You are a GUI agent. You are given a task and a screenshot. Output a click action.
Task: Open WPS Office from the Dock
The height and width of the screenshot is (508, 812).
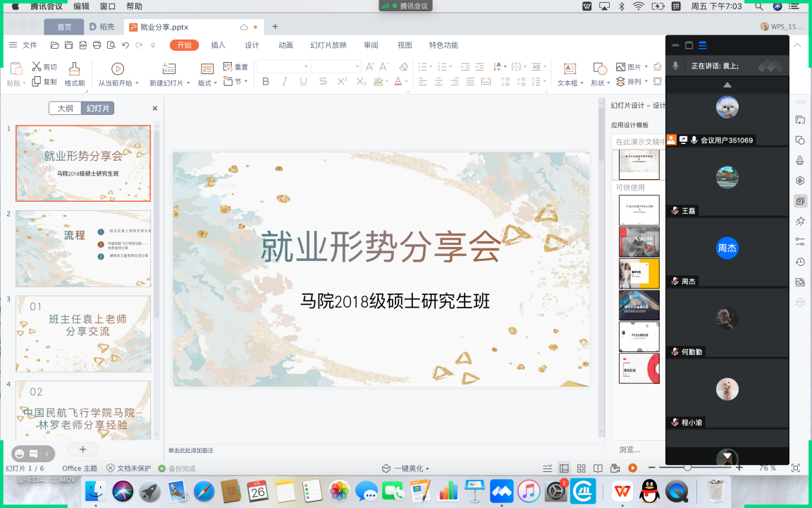[622, 491]
